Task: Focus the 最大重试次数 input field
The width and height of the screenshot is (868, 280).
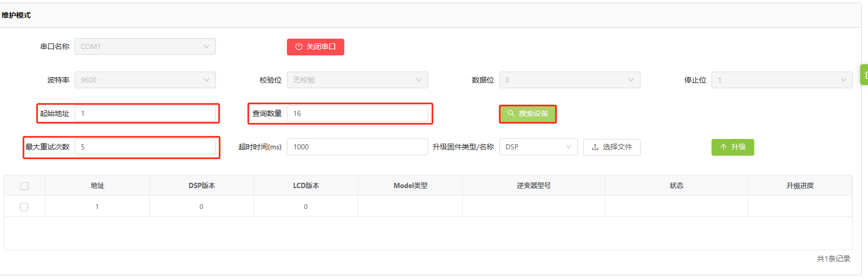Action: [x=145, y=147]
